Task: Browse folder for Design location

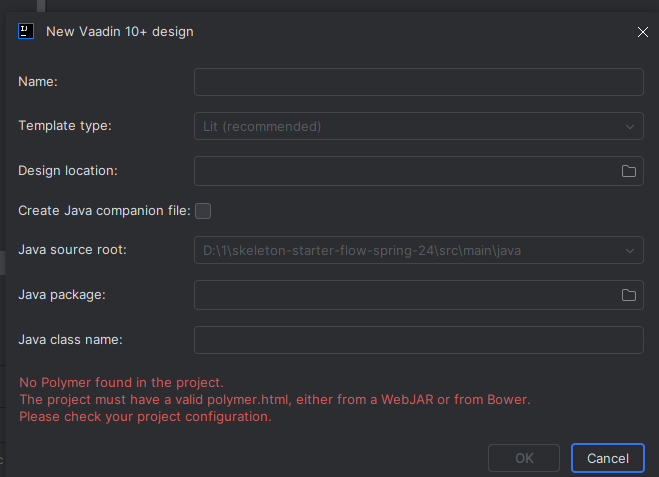Action: 628,171
